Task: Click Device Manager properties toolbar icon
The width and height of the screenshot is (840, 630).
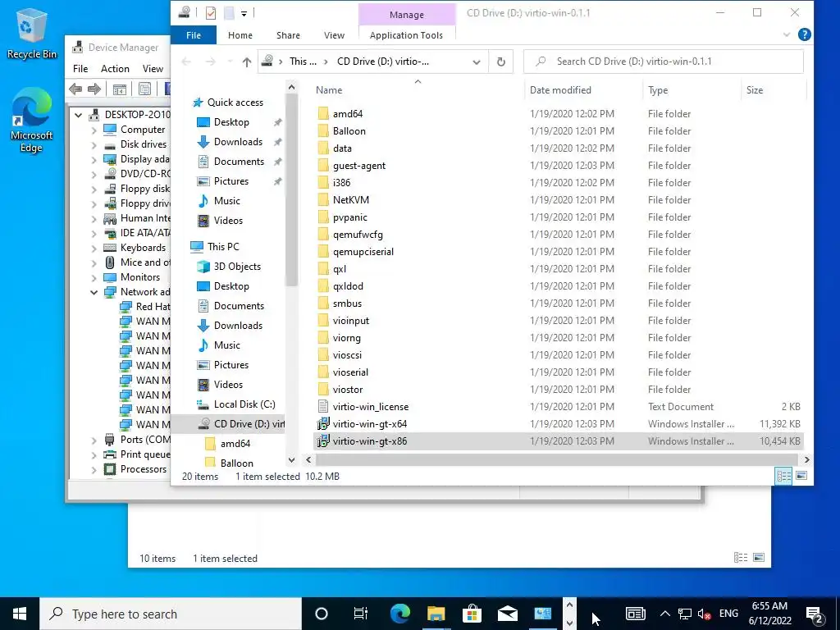Action: point(144,89)
